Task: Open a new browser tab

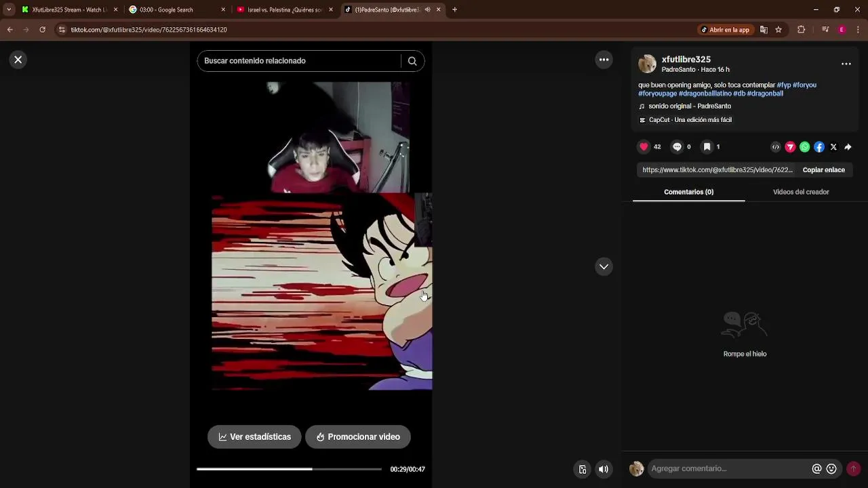Action: pos(454,9)
